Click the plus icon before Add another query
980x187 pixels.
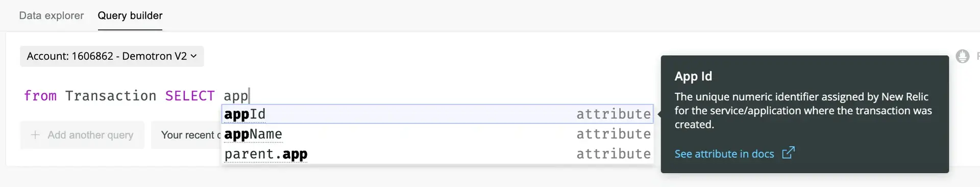[x=35, y=135]
